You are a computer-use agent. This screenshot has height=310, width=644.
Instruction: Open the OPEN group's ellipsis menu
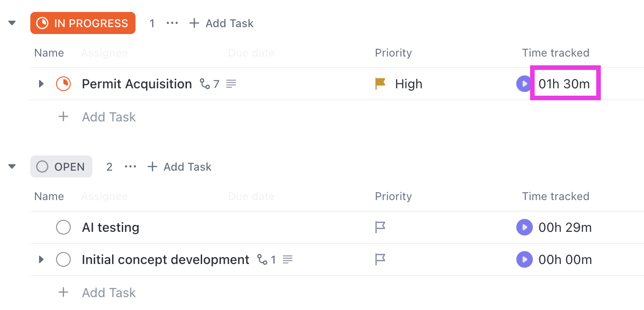[130, 166]
